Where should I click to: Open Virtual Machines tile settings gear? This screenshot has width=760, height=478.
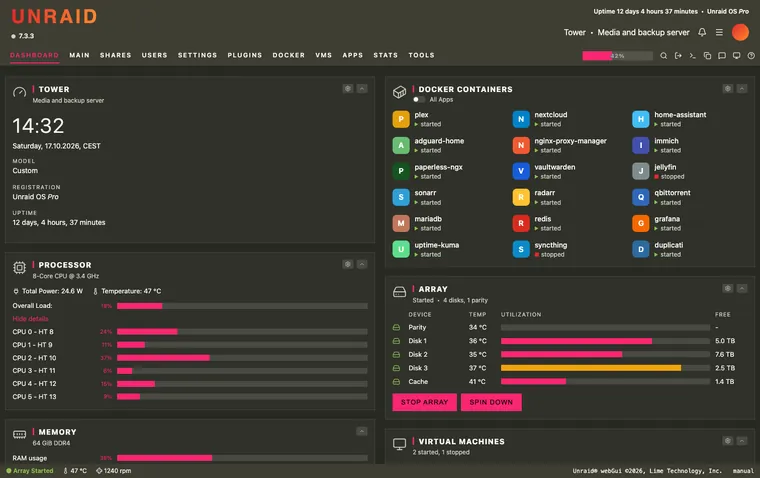click(728, 441)
